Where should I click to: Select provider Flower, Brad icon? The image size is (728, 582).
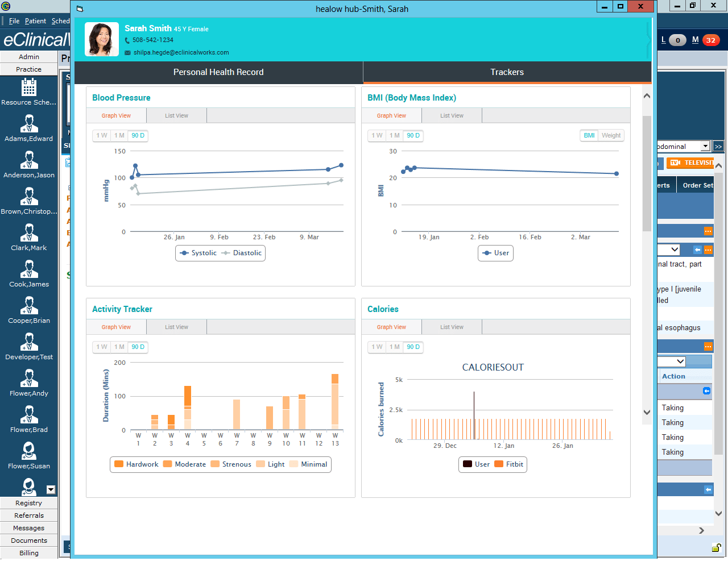pos(28,415)
